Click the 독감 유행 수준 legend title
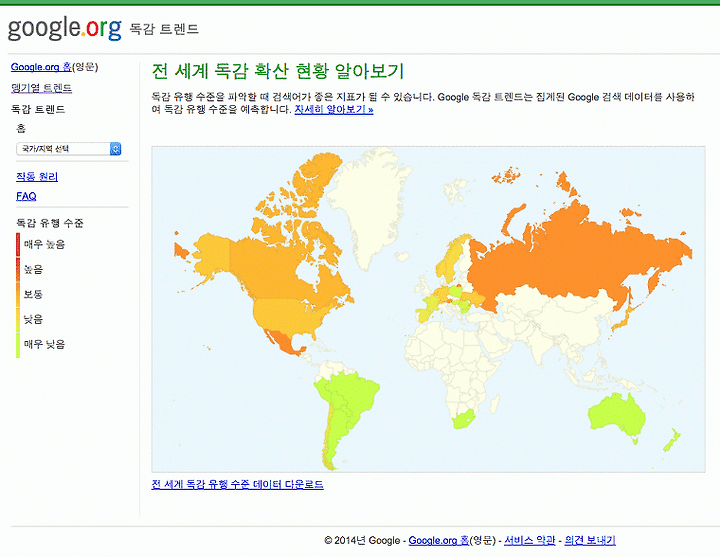Viewport: 720px width, 557px height. (x=50, y=223)
